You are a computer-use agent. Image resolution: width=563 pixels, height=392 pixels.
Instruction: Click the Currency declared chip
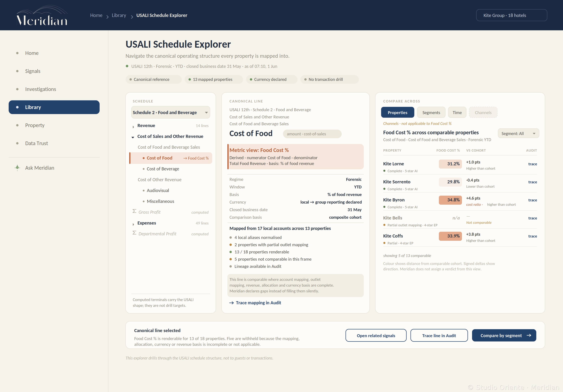271,79
